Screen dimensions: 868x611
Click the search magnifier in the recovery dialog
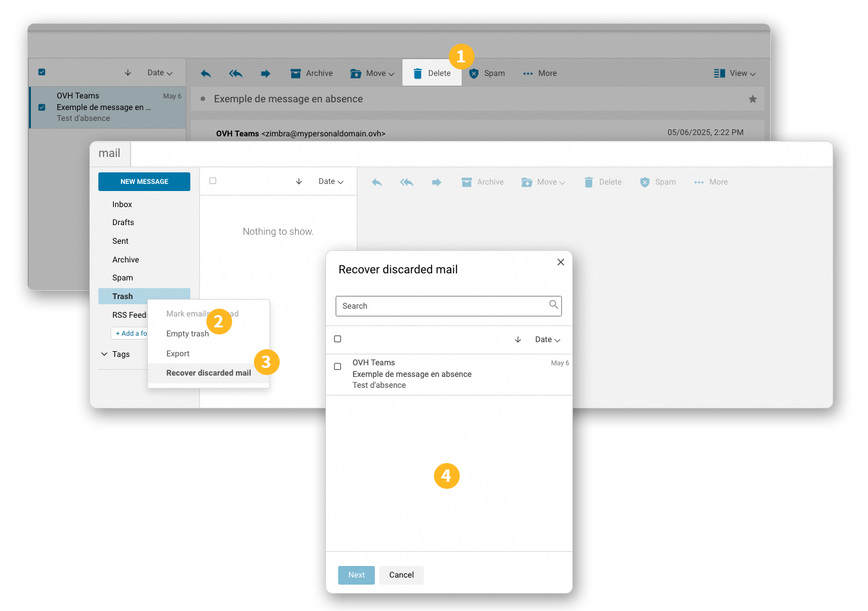[x=554, y=305]
